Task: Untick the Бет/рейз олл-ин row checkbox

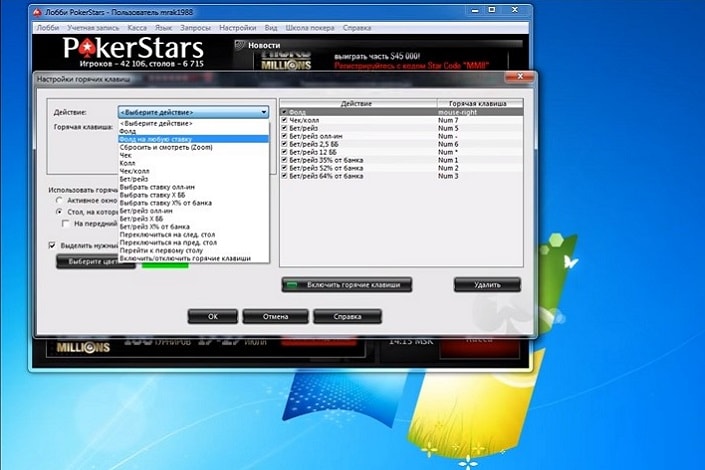Action: pos(284,136)
